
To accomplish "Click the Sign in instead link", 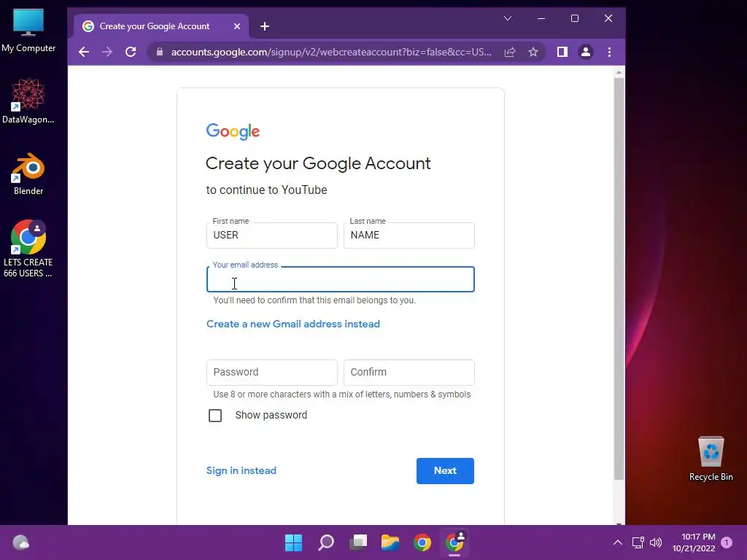I will [241, 470].
